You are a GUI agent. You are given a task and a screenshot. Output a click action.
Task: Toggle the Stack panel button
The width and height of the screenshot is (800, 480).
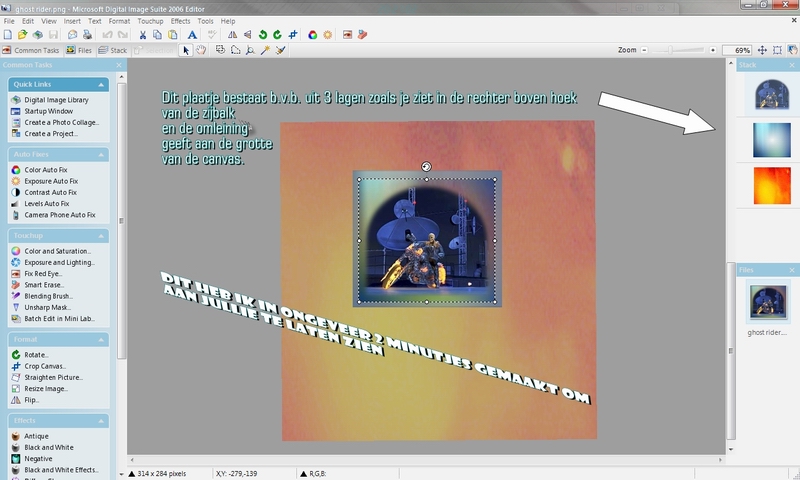point(113,50)
